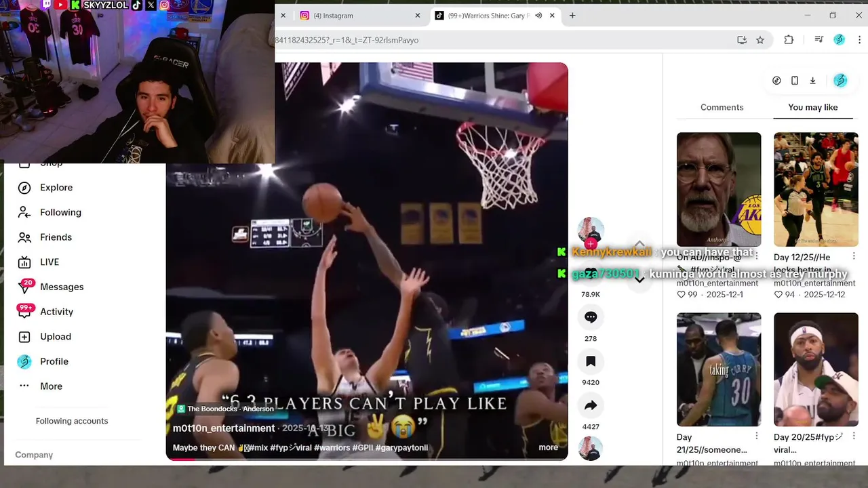868x488 pixels.
Task: Open a new browser tab
Action: tap(572, 16)
